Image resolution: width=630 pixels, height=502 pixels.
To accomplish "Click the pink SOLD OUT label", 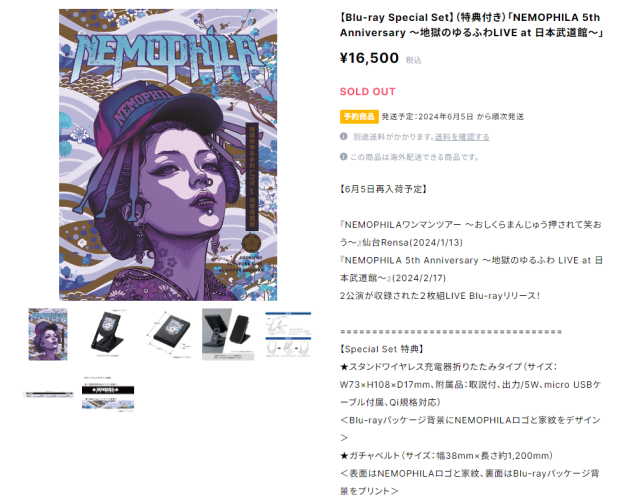I will 368,92.
